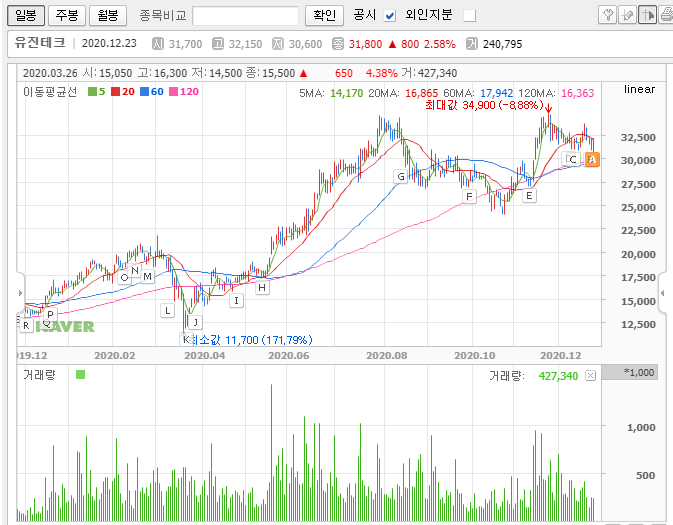The image size is (673, 525).
Task: Open disclosure marker C
Action: click(573, 159)
